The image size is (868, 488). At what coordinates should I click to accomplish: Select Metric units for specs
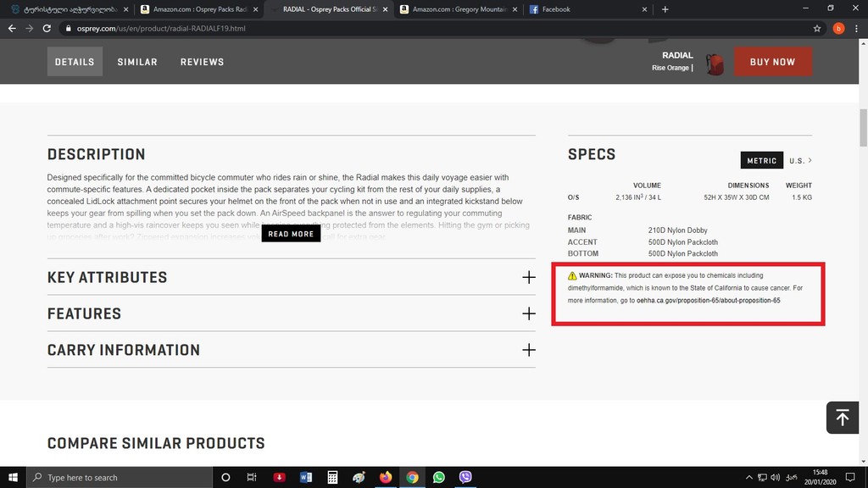[762, 160]
